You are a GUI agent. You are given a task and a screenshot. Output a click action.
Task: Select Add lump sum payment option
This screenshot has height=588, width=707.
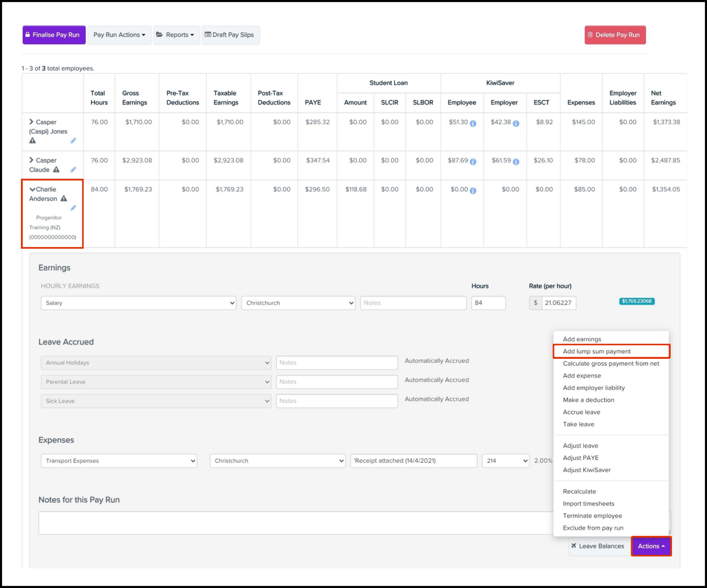pyautogui.click(x=597, y=351)
